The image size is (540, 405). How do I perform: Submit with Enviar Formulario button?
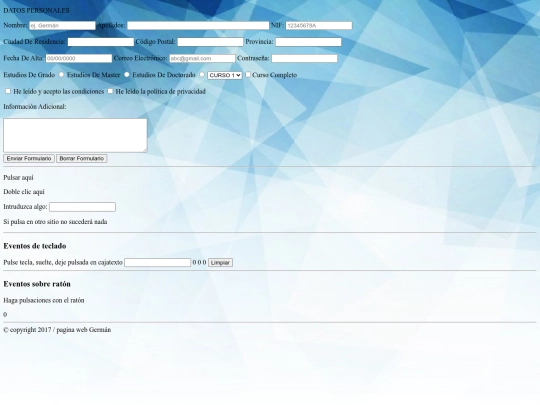29,158
